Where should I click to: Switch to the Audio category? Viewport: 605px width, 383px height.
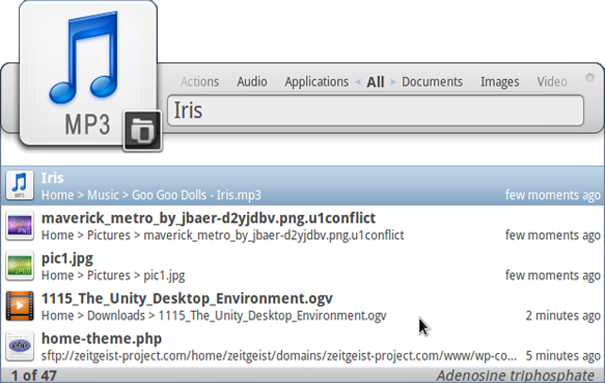[252, 82]
